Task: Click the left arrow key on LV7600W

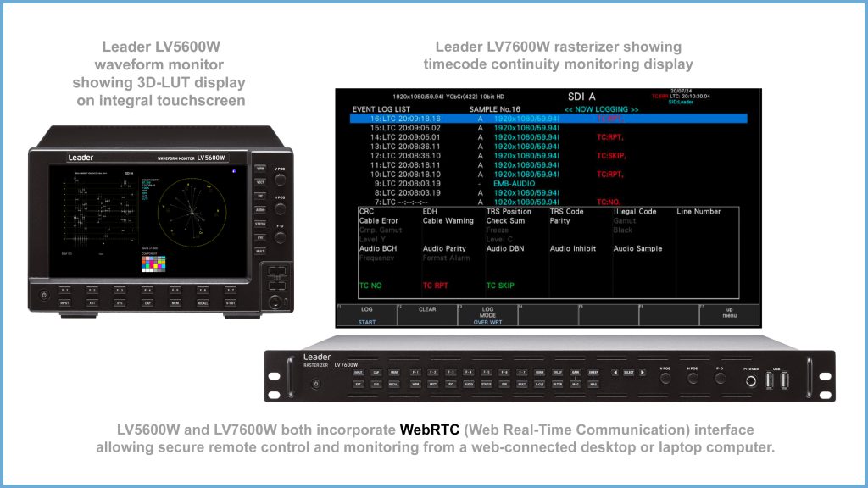Action: pos(615,373)
